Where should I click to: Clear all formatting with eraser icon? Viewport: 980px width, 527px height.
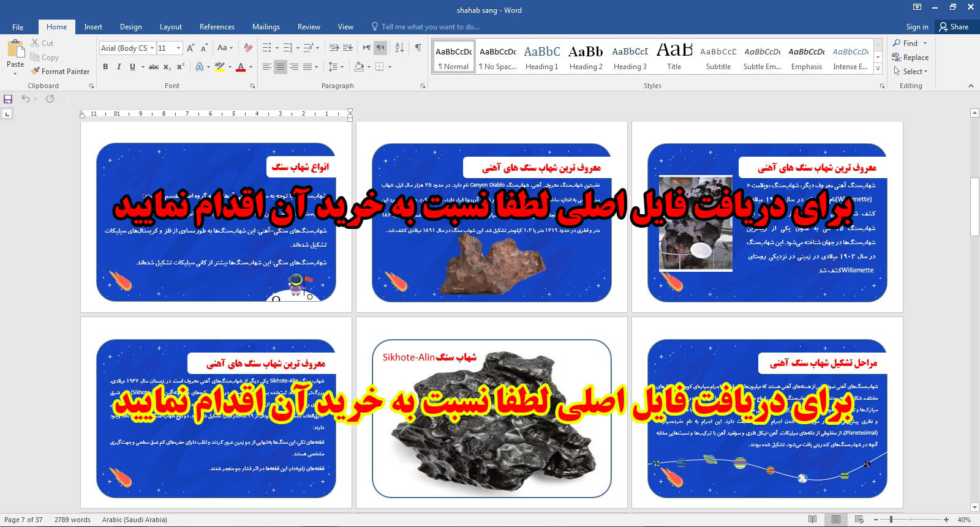(248, 48)
